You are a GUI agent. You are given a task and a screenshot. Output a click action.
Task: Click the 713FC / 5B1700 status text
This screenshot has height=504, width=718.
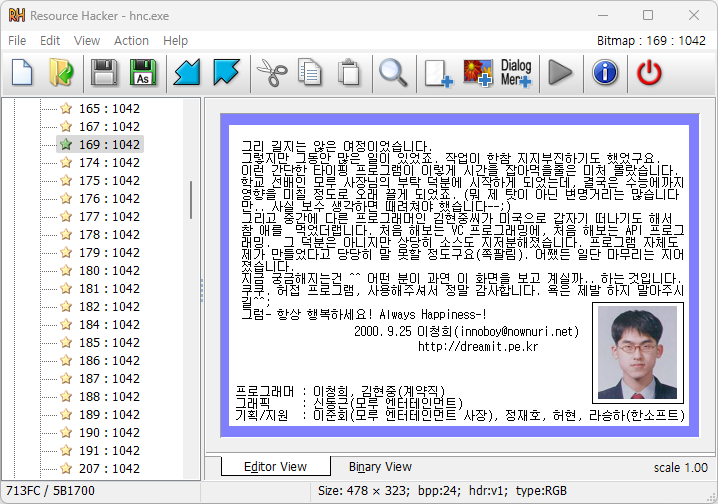50,491
